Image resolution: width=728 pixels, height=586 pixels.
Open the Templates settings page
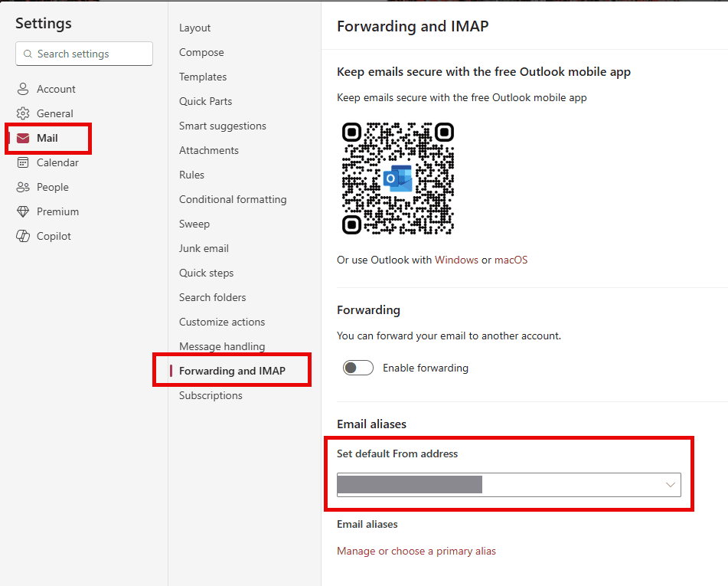point(203,77)
